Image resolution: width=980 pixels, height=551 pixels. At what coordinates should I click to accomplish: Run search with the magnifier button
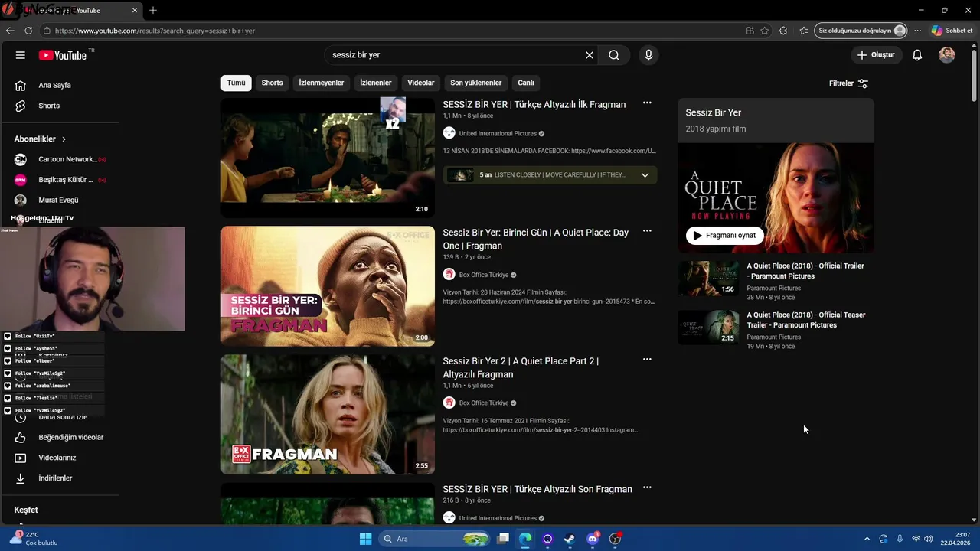(614, 55)
